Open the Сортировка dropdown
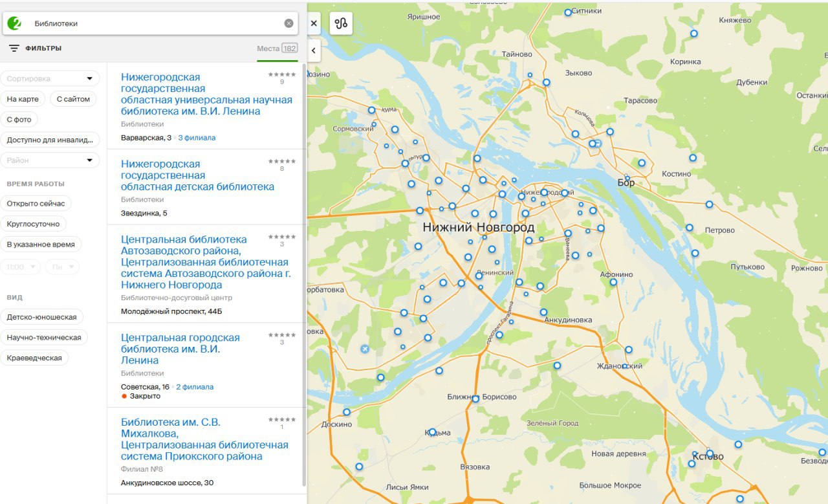828x504 pixels. (x=50, y=78)
